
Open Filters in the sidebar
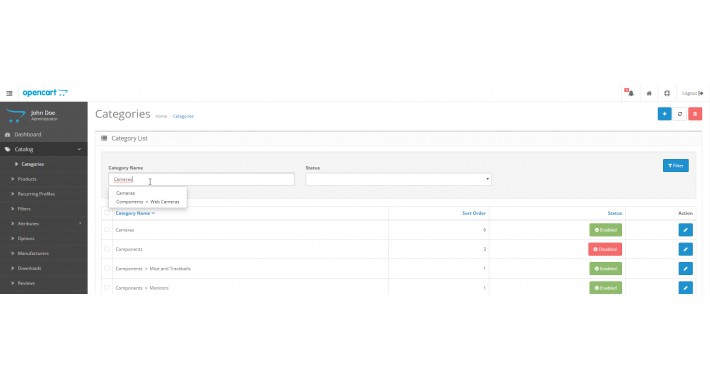pos(24,209)
